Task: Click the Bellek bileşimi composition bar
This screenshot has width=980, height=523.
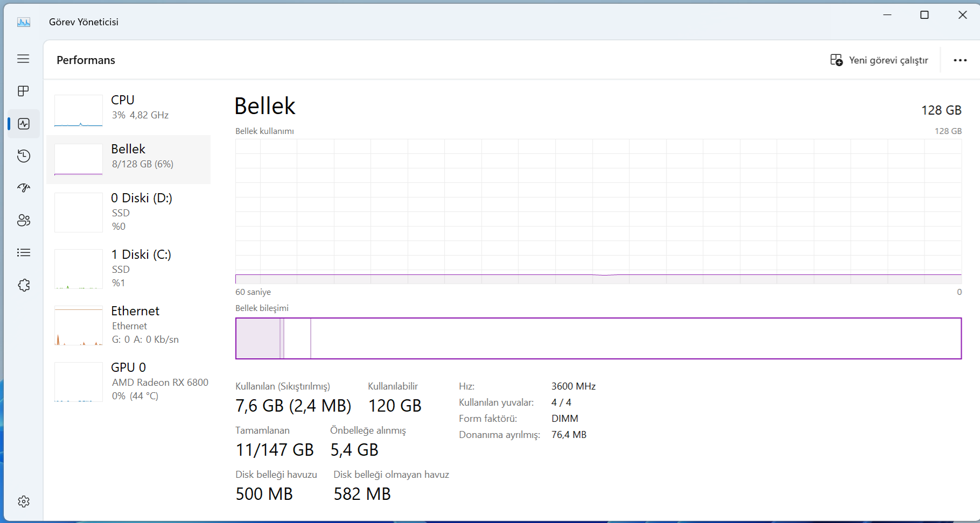Action: coord(598,338)
